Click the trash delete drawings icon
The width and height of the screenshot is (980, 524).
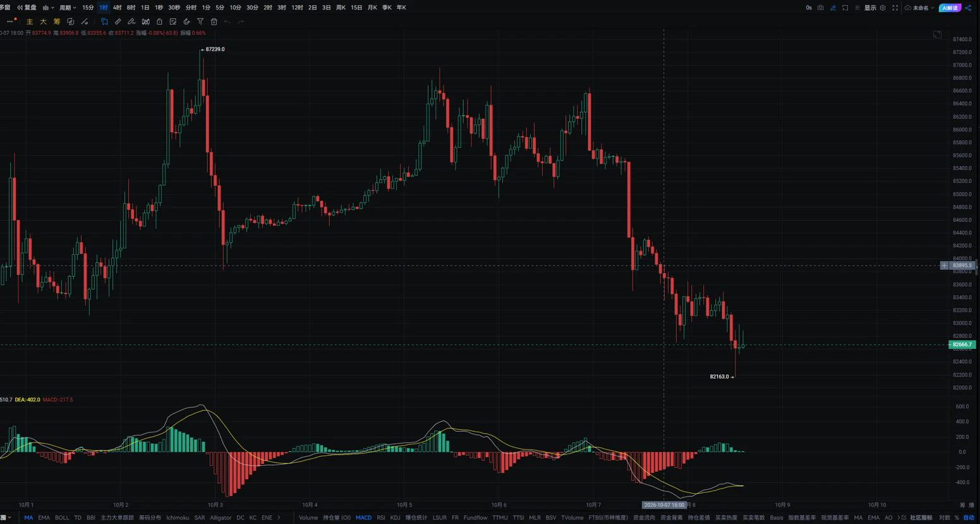(x=214, y=21)
